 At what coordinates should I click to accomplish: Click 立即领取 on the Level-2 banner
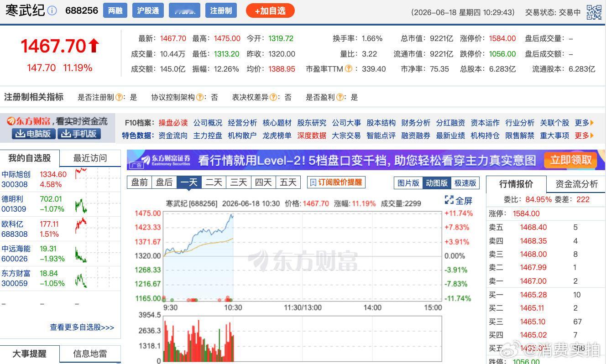pos(570,160)
